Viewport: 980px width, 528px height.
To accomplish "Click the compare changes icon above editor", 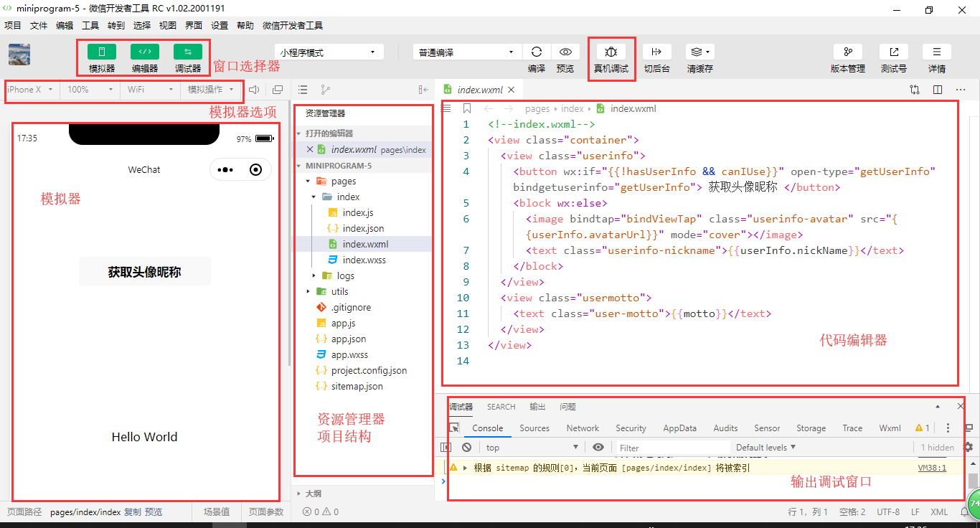I will point(915,90).
